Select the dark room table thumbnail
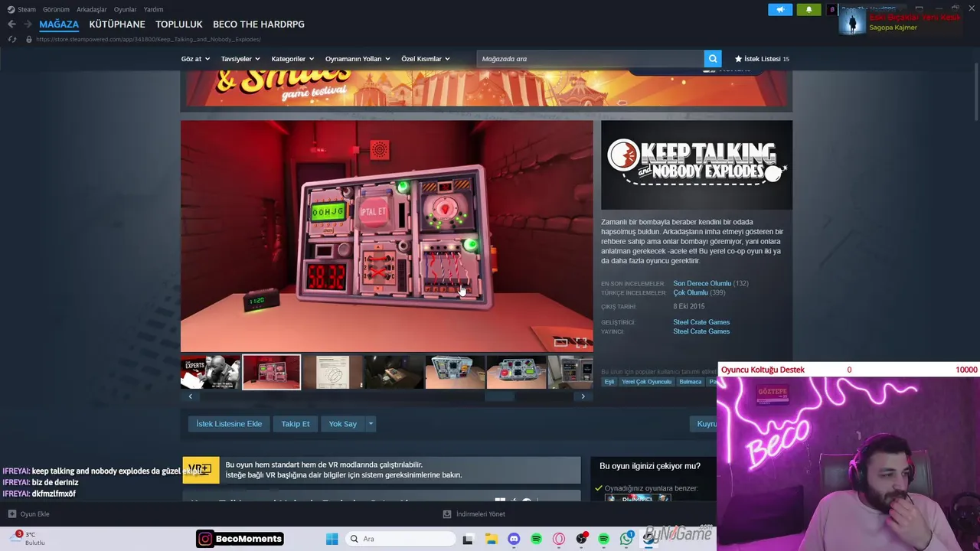980x551 pixels. pyautogui.click(x=394, y=372)
